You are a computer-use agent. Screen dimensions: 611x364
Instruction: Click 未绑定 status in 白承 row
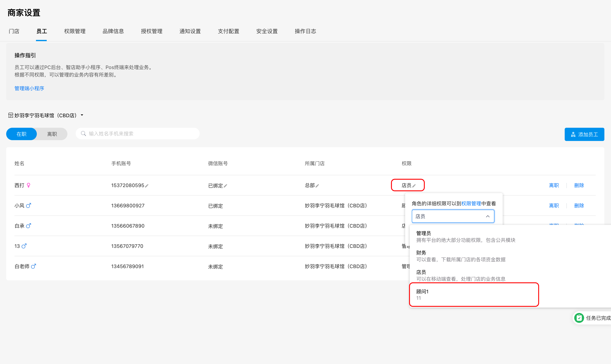[215, 226]
